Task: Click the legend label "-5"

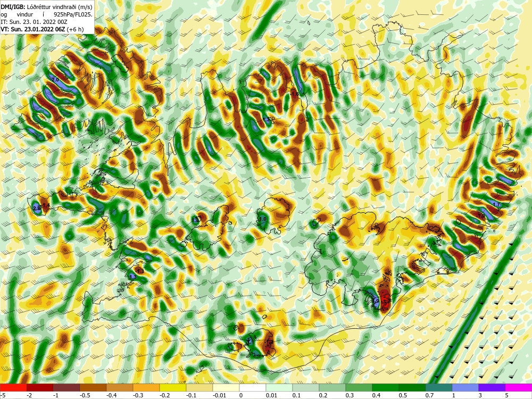Action: (x=2, y=395)
